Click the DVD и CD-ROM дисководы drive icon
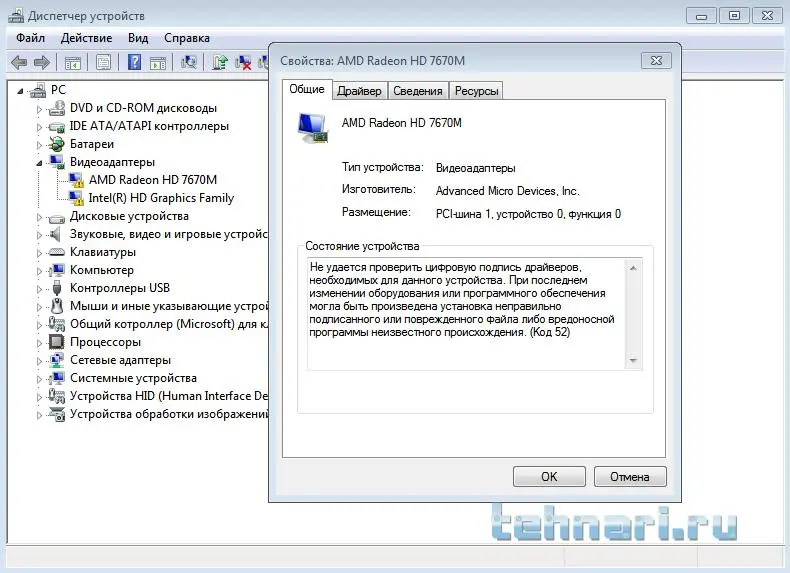Viewport: 790px width, 573px height. pos(57,108)
